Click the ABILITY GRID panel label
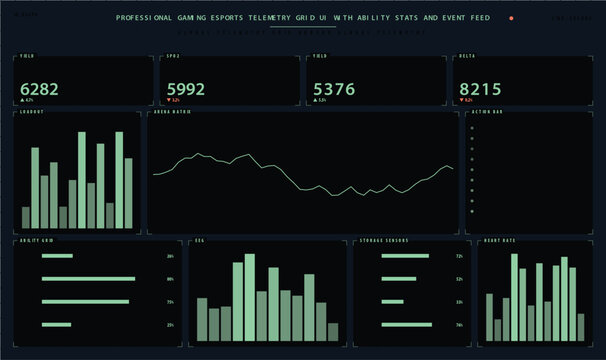Screen dimensions: 606x360 click(x=36, y=241)
